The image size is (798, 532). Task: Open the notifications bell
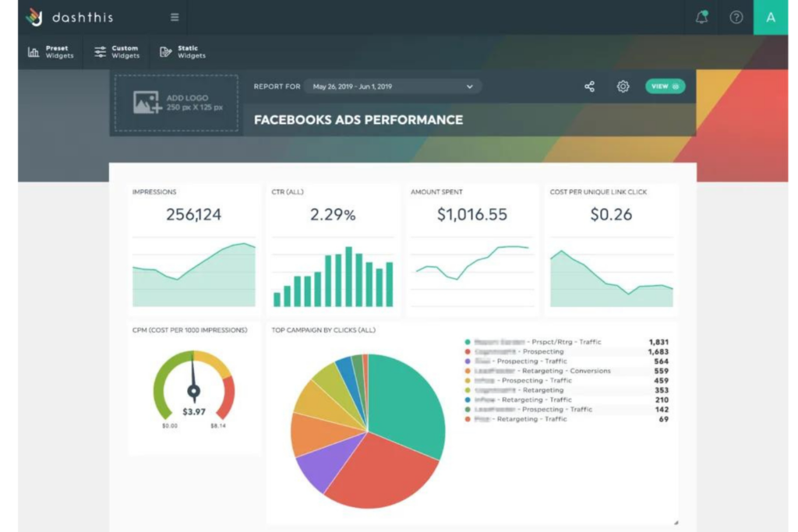[x=702, y=17]
